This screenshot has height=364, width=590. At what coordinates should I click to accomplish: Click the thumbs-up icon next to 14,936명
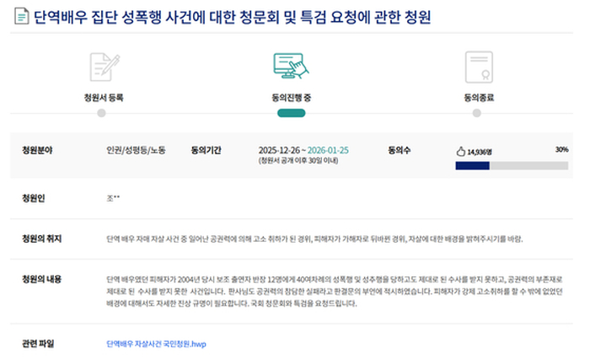(460, 151)
